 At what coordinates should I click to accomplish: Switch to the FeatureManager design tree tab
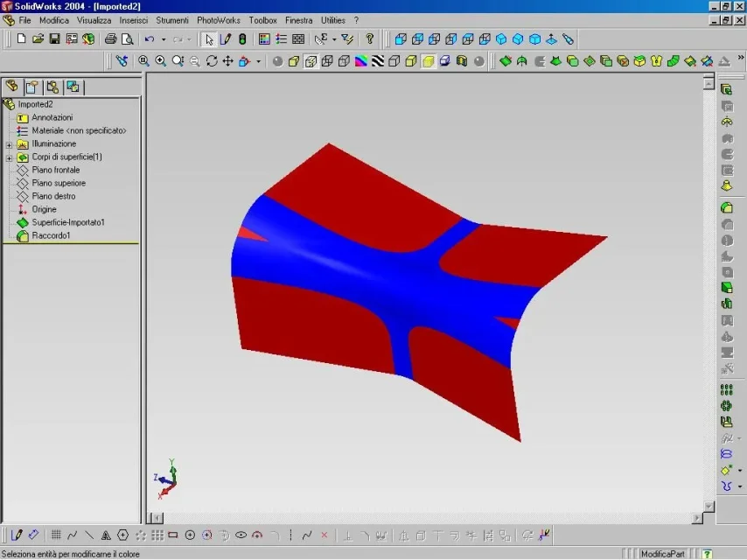point(12,87)
